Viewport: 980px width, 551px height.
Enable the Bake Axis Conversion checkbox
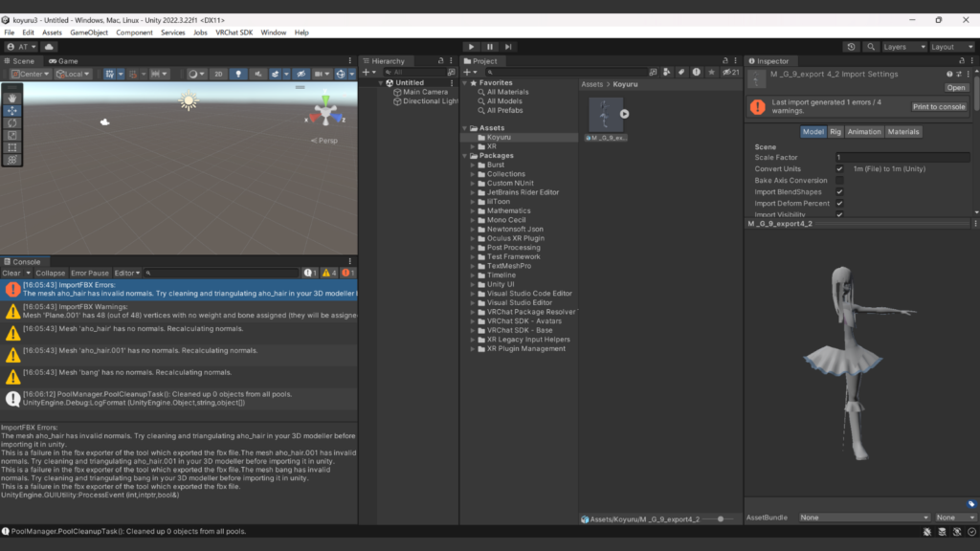839,181
